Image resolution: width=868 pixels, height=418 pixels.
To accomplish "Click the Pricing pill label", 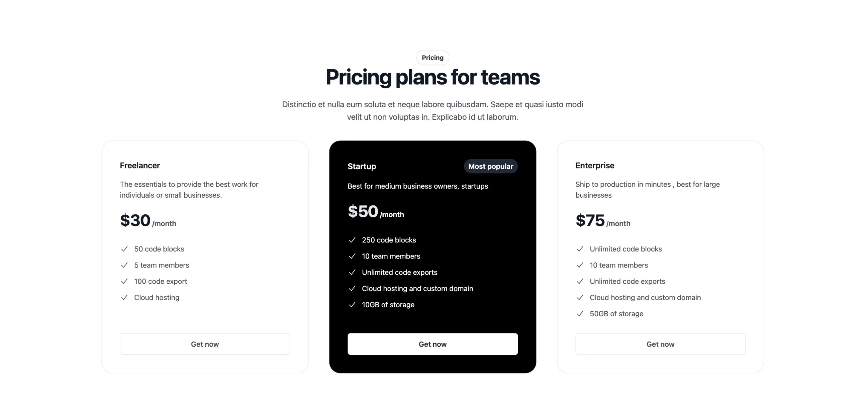I will click(433, 58).
